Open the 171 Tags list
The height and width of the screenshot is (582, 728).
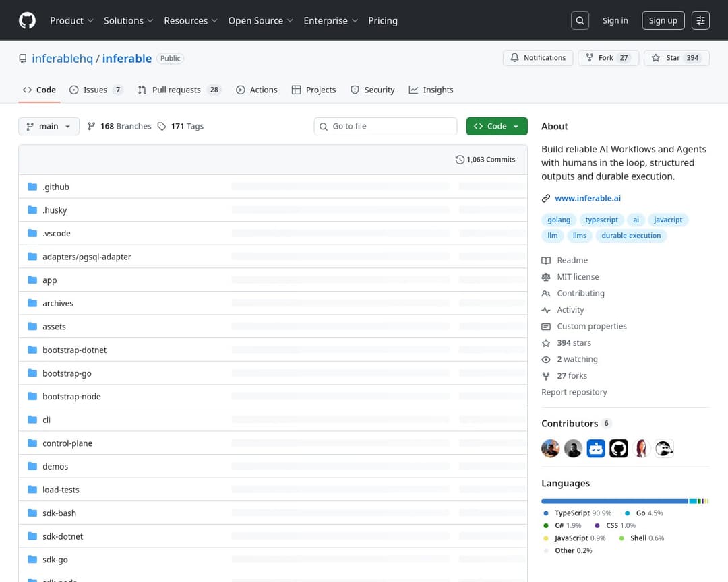coord(181,126)
